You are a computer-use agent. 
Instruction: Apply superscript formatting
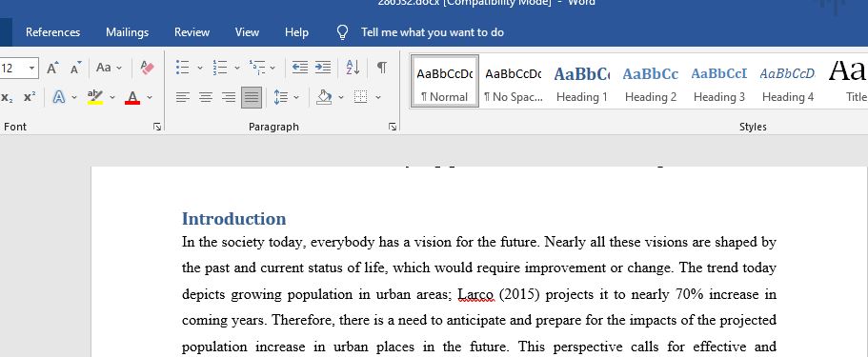point(30,98)
